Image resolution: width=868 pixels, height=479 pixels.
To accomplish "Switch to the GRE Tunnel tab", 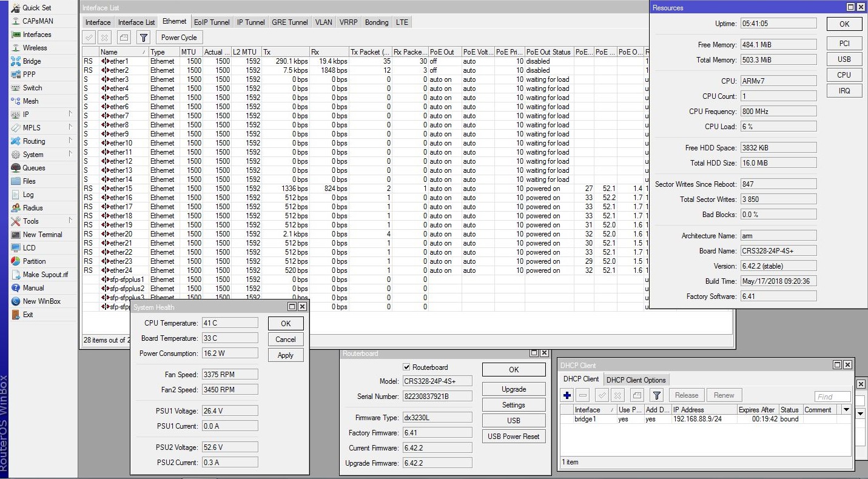I will (290, 22).
